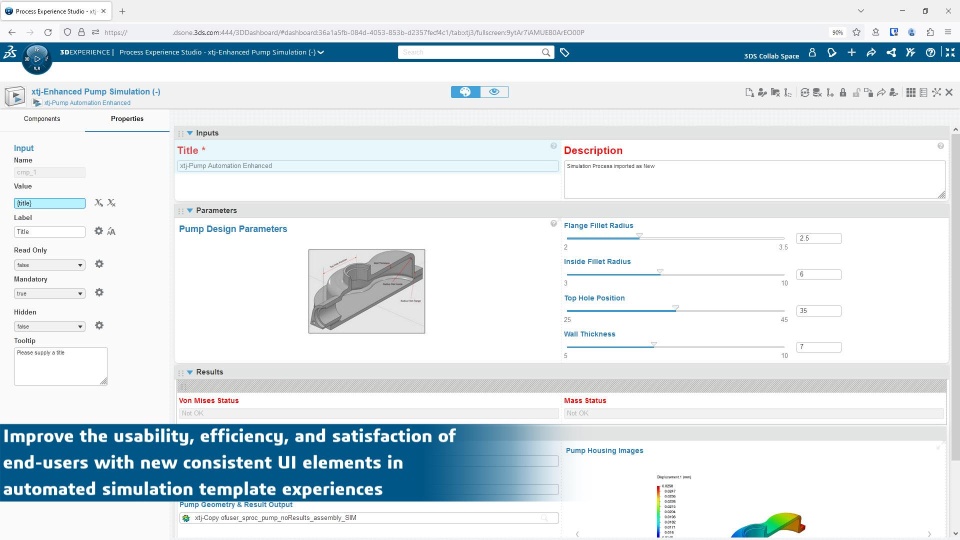Open the Hidden dropdown
This screenshot has width=960, height=540.
tap(50, 327)
